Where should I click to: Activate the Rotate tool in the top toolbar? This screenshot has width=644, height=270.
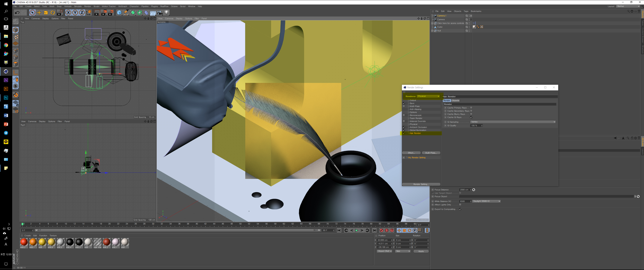coord(53,13)
